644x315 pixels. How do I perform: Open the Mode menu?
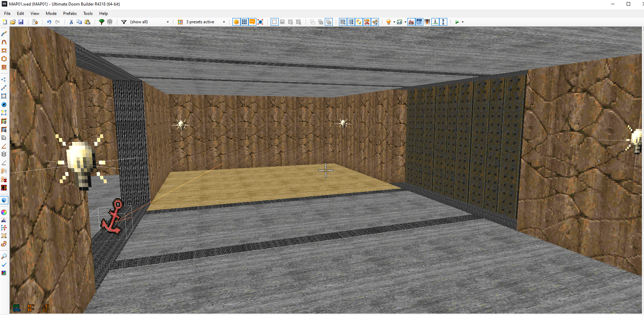tap(51, 14)
